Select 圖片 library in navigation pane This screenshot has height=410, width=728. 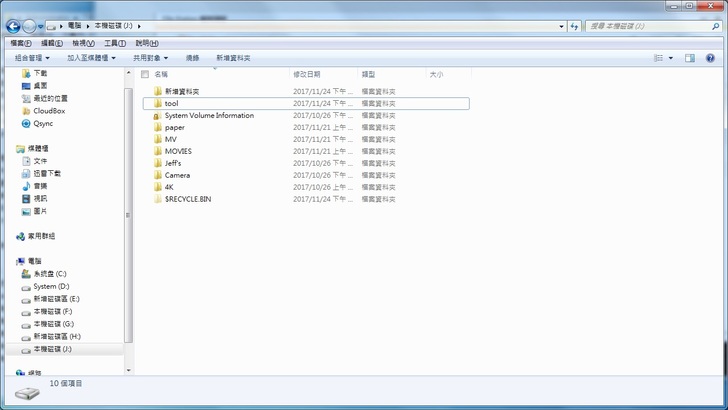click(x=40, y=211)
